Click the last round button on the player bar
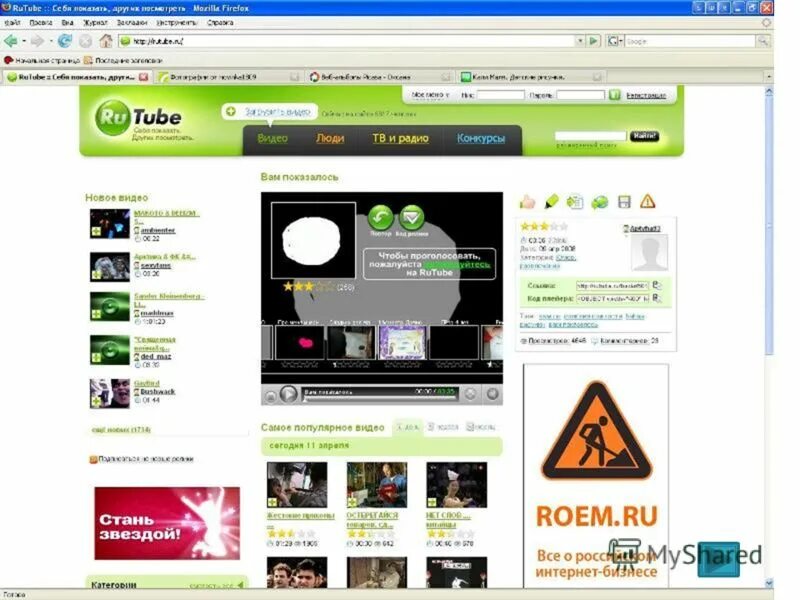The image size is (800, 600). pos(492,394)
